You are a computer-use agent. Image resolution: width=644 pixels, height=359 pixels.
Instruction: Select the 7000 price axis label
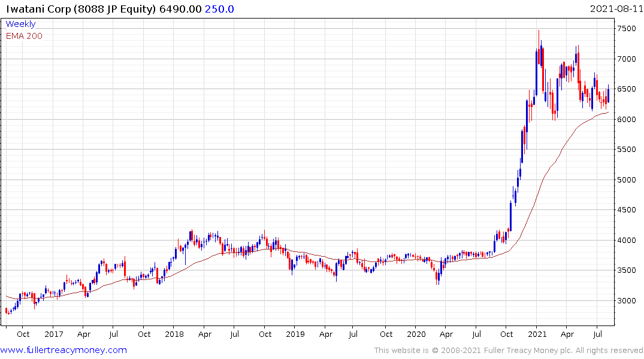pos(627,59)
